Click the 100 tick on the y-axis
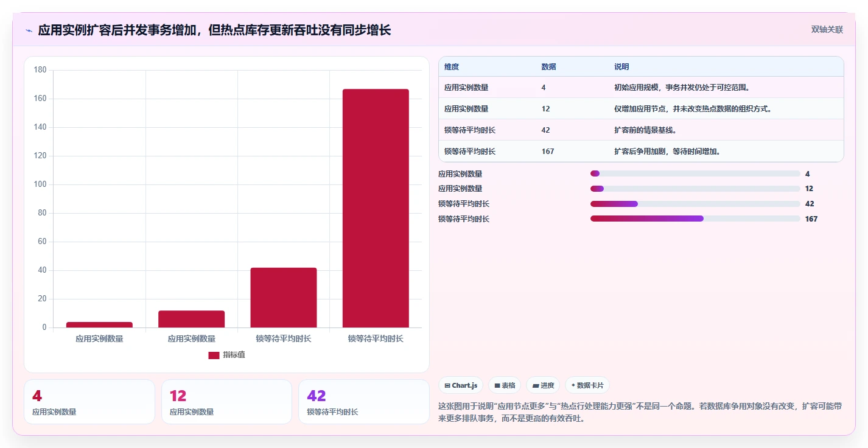 click(x=40, y=184)
